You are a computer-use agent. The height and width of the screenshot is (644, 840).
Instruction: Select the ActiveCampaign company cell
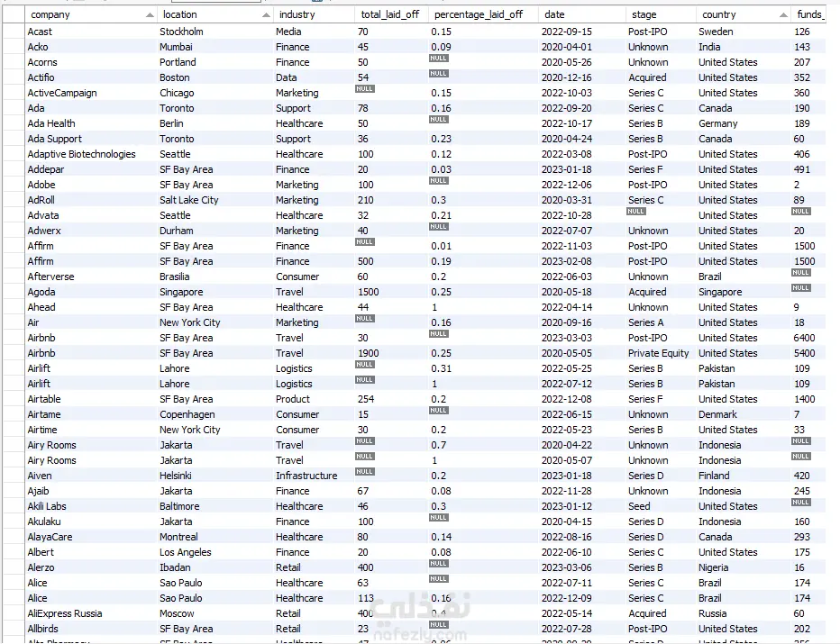[90, 93]
